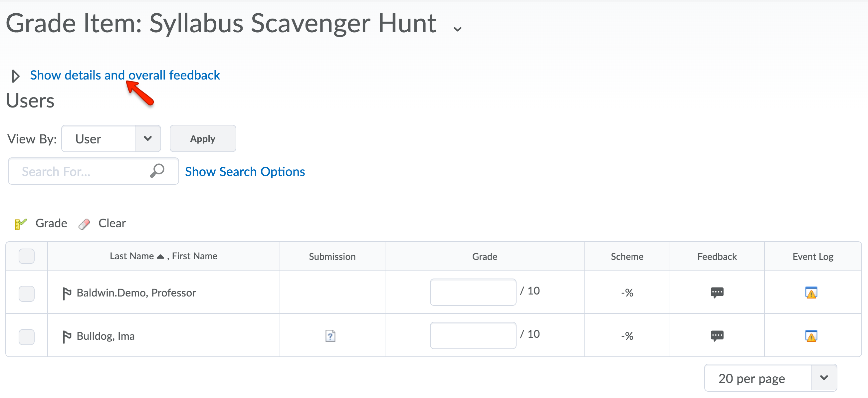Open Ima Bulldog's submission icon
This screenshot has height=398, width=868.
click(330, 336)
